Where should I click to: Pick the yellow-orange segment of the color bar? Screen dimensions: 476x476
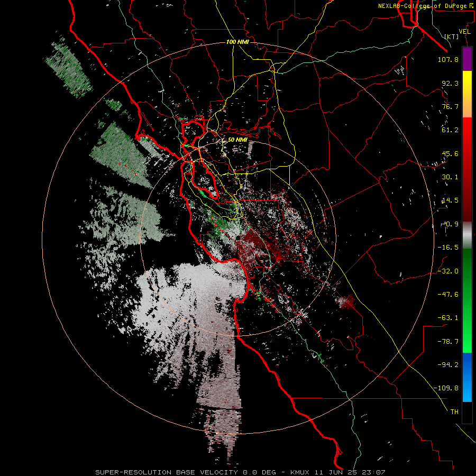coord(467,95)
